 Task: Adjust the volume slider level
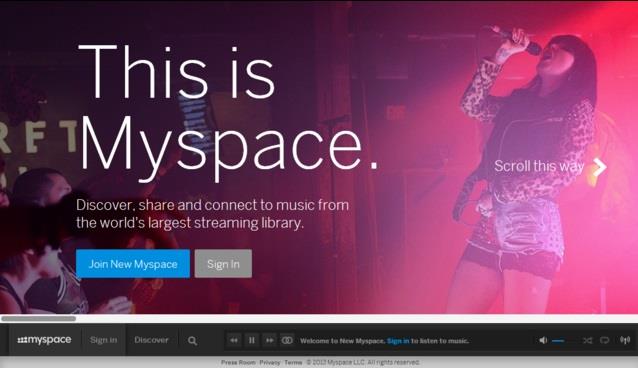[x=564, y=341]
